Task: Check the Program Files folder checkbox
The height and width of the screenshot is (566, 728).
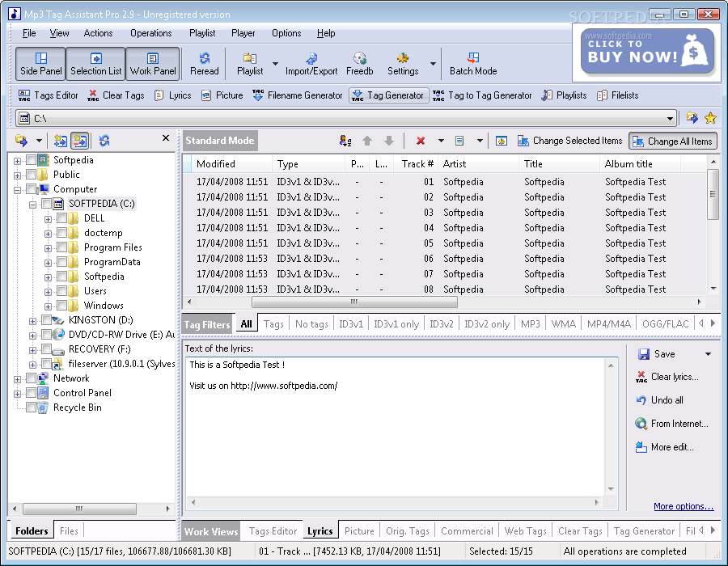Action: [x=61, y=247]
